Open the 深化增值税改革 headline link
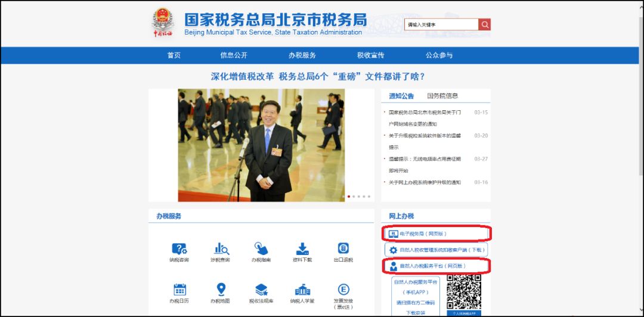 coord(317,77)
